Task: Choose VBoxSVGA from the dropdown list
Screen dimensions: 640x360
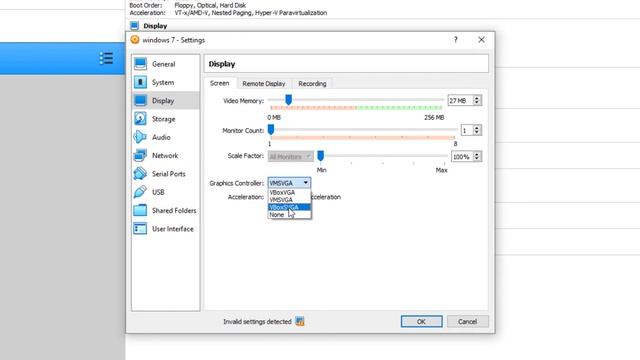Action: click(x=289, y=207)
